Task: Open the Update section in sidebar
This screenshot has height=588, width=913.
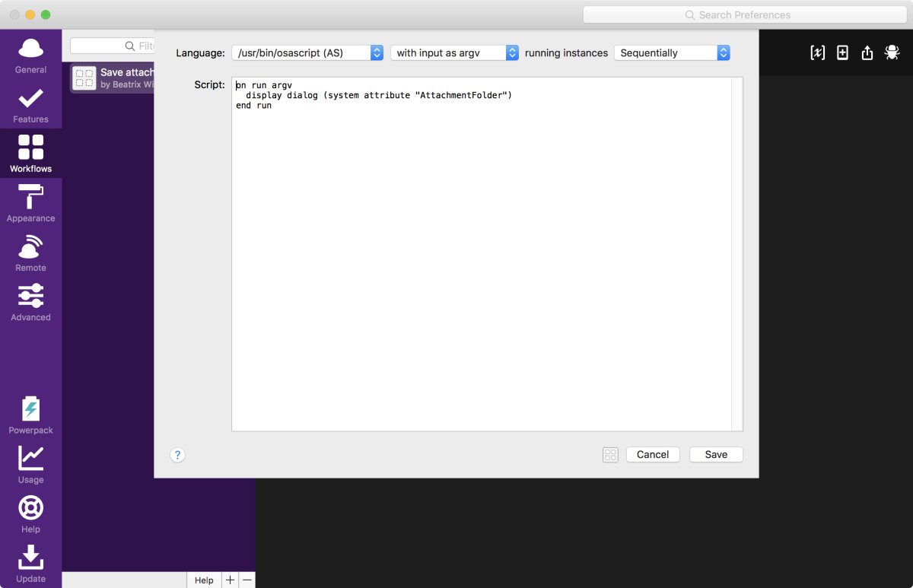Action: pyautogui.click(x=30, y=564)
